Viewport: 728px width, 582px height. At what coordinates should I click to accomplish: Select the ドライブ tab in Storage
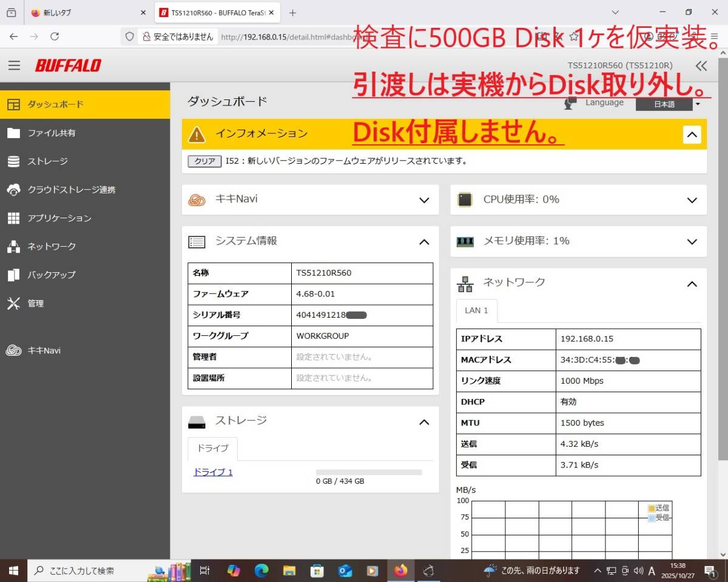(x=212, y=449)
